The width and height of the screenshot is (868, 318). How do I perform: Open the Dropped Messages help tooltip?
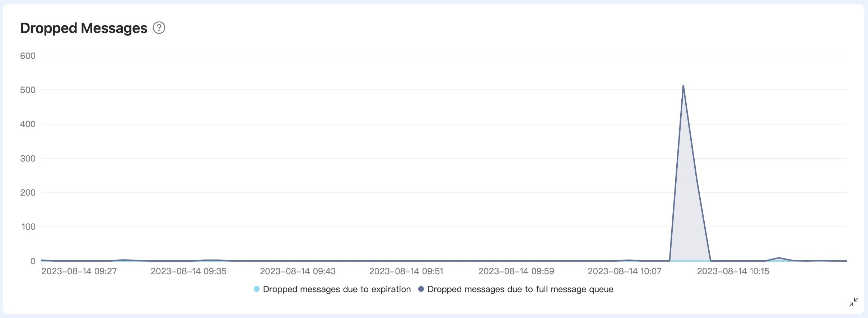click(x=159, y=28)
